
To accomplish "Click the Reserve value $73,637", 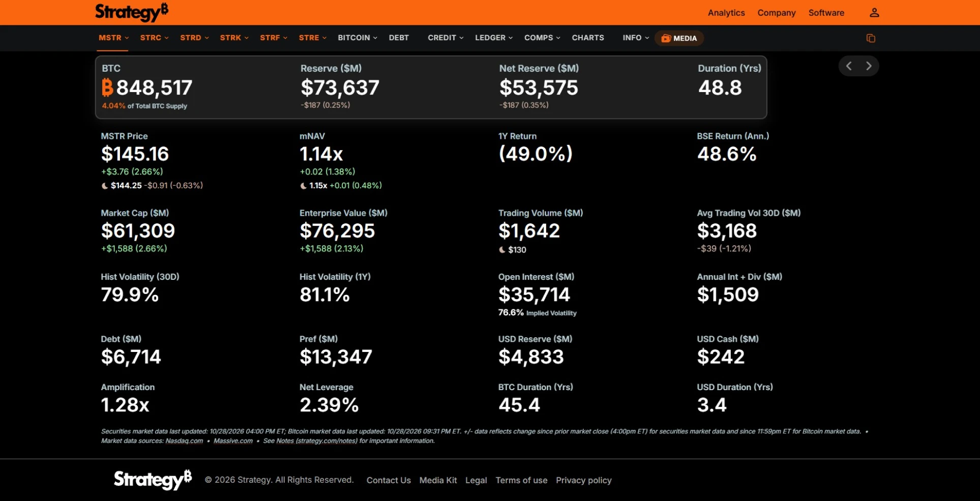I will 340,87.
